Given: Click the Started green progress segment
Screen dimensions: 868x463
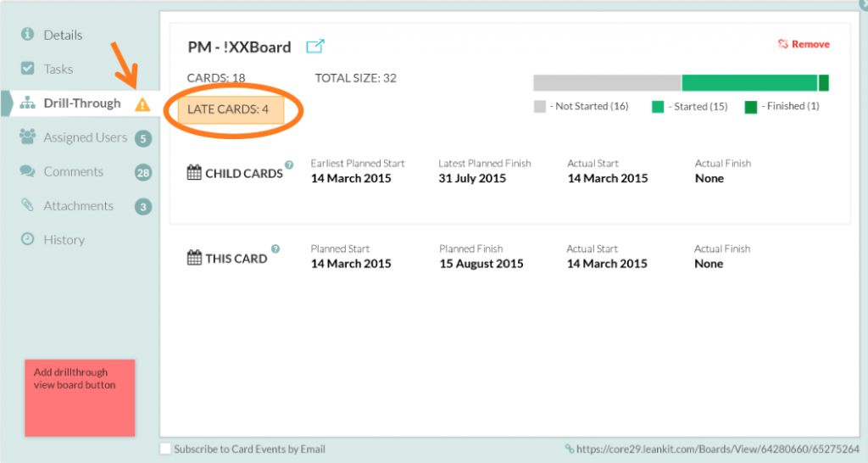Looking at the screenshot, I should coord(749,82).
